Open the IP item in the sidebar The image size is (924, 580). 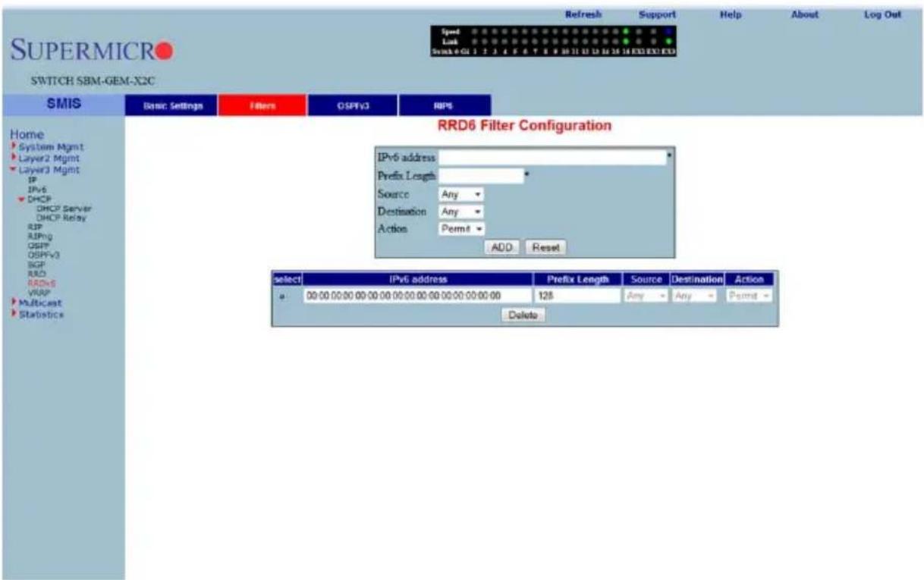point(33,181)
